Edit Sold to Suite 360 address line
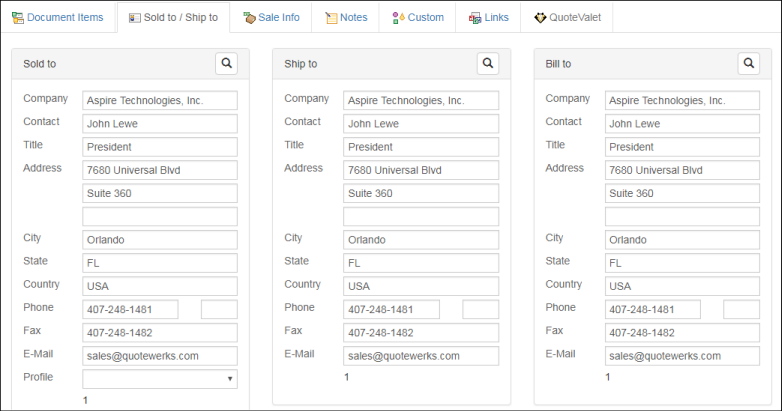 coord(160,193)
